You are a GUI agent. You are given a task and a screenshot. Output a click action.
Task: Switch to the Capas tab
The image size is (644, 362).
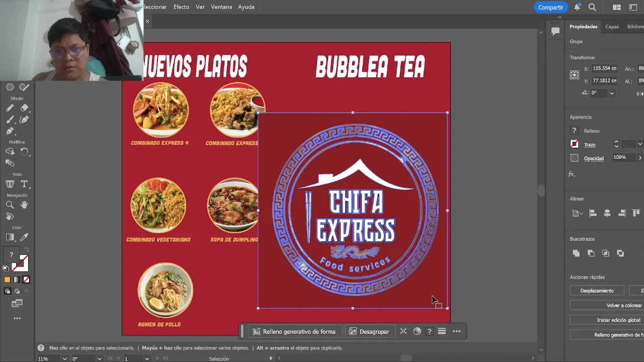point(612,27)
